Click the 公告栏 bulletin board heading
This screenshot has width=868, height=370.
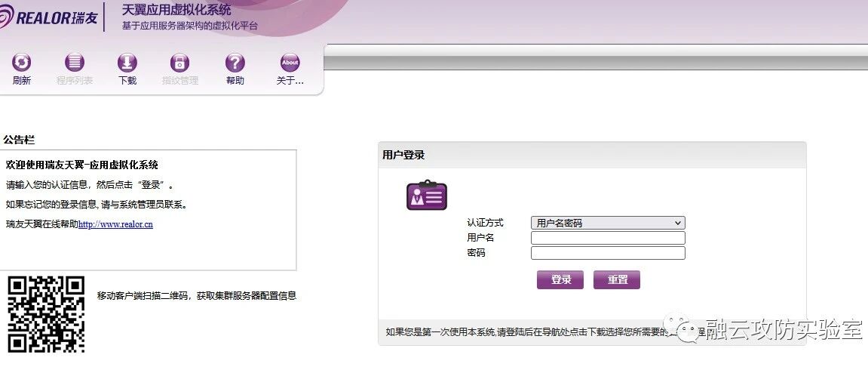tap(19, 140)
